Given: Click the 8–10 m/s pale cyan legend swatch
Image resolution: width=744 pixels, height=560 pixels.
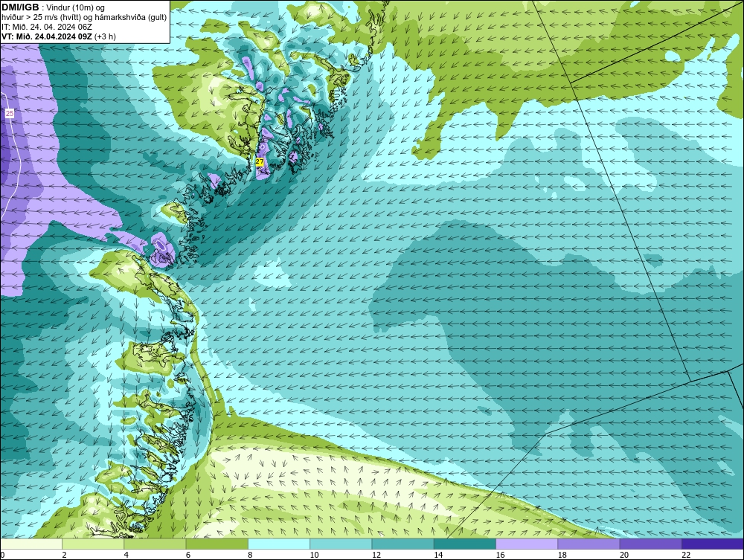Looking at the screenshot, I should (279, 544).
